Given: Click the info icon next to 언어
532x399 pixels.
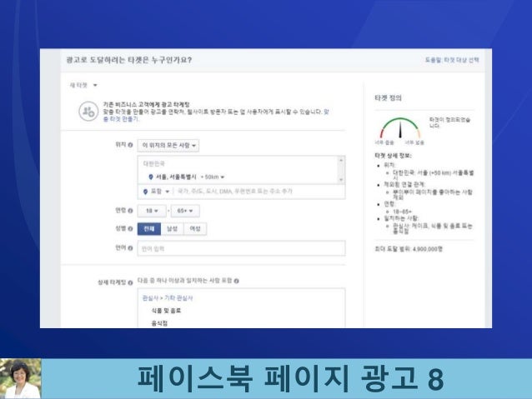Looking at the screenshot, I should (x=130, y=247).
